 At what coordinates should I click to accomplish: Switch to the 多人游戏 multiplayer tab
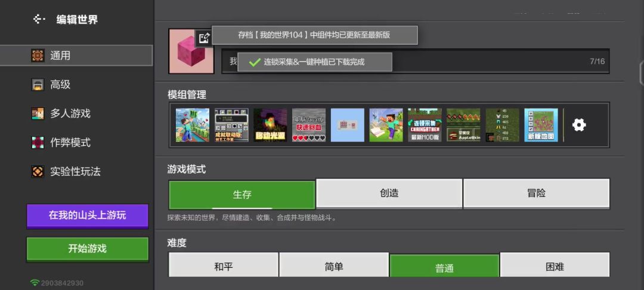click(x=76, y=113)
